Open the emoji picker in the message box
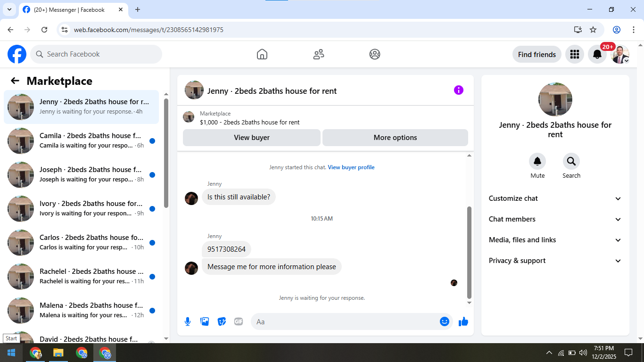644x362 pixels. pyautogui.click(x=445, y=321)
